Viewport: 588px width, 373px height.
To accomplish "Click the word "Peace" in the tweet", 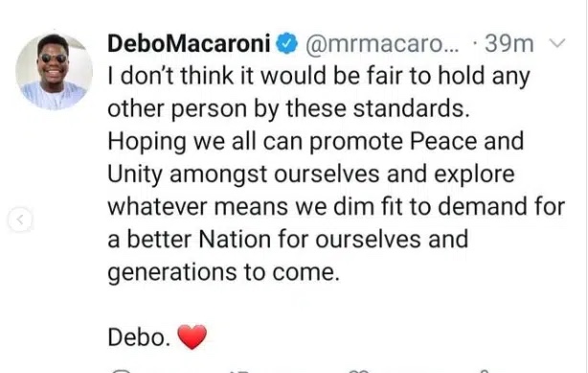I will pyautogui.click(x=442, y=141).
